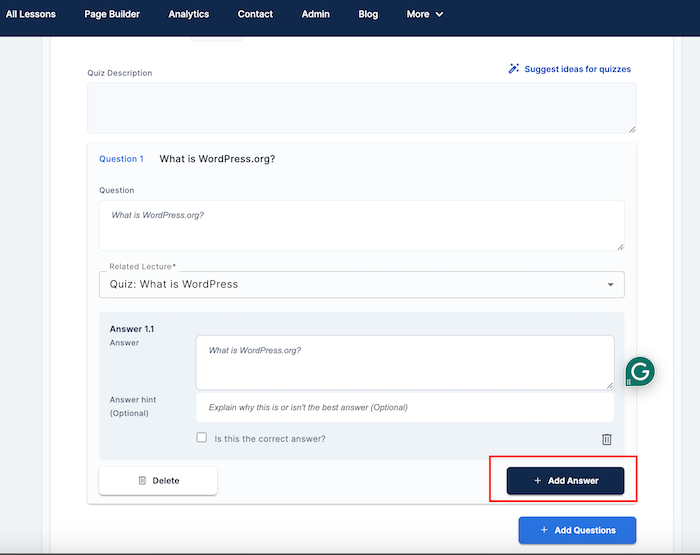Click the question title What is WordPress.org?
Image resolution: width=700 pixels, height=555 pixels.
[217, 159]
